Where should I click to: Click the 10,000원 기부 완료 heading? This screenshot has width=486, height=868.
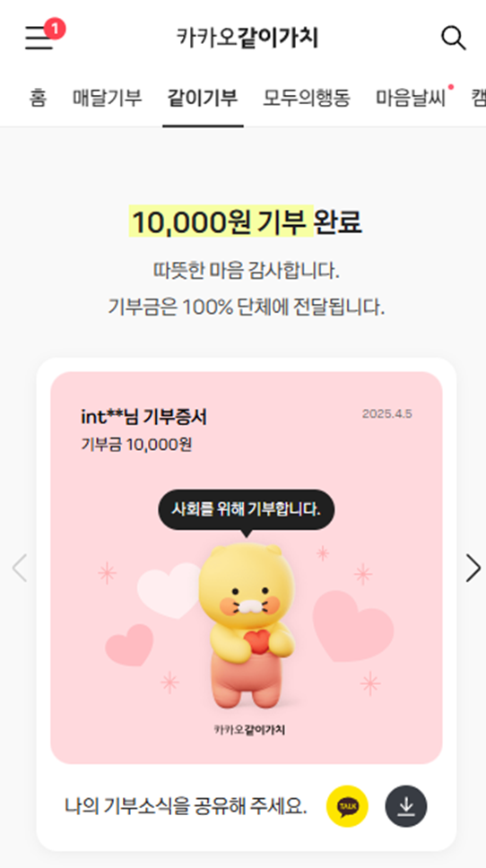247,222
